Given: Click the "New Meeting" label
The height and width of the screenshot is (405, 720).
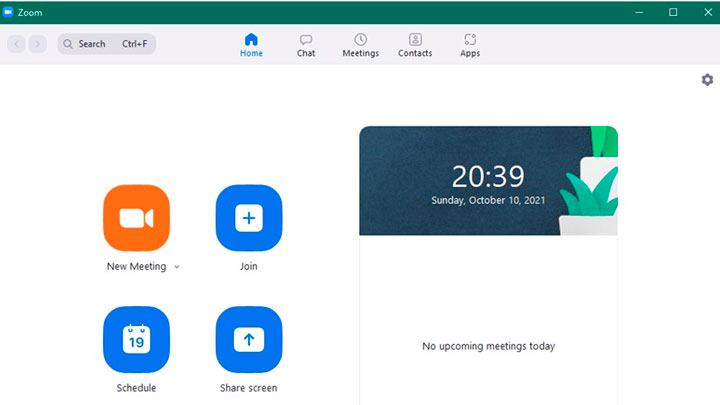Looking at the screenshot, I should [x=136, y=266].
